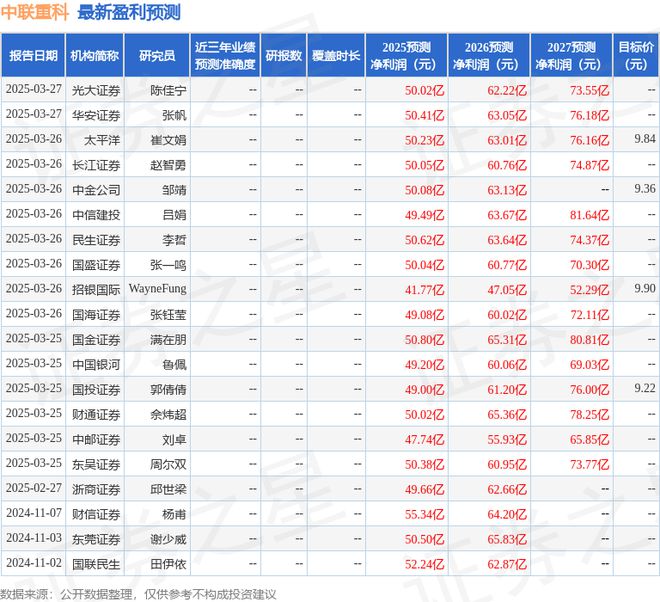Select institution 招银国际
660x602 pixels.
pyautogui.click(x=96, y=290)
